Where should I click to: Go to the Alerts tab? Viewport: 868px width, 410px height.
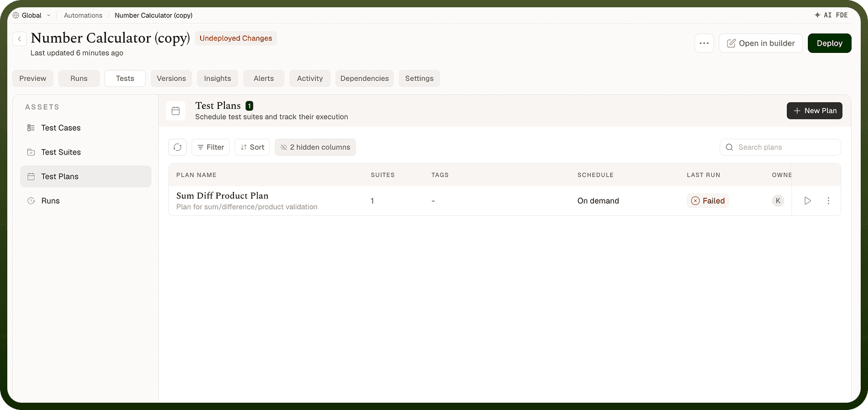pyautogui.click(x=264, y=78)
